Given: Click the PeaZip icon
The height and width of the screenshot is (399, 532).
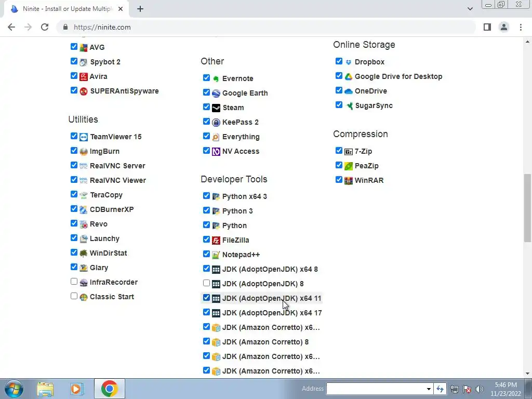Looking at the screenshot, I should pyautogui.click(x=349, y=166).
